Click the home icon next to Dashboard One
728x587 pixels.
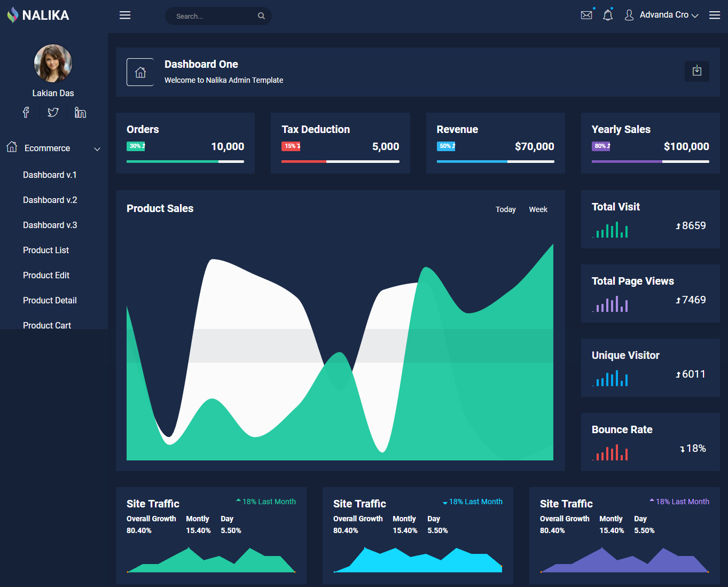[140, 72]
